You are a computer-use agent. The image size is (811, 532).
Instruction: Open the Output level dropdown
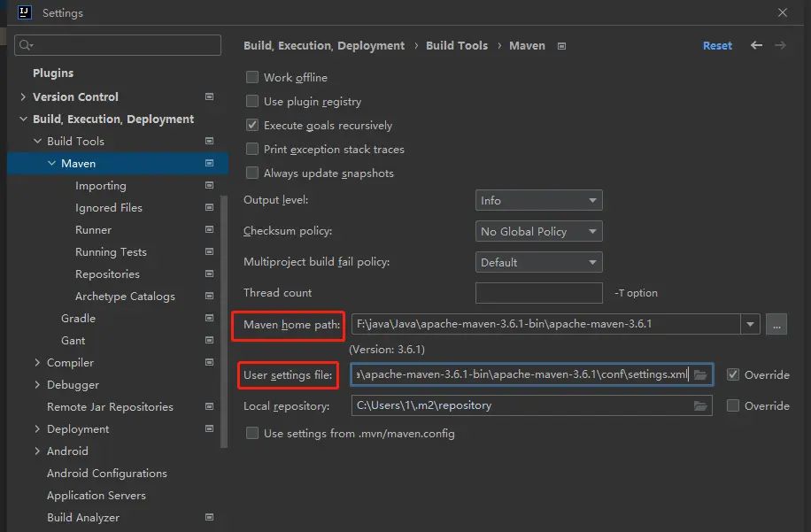coord(538,201)
